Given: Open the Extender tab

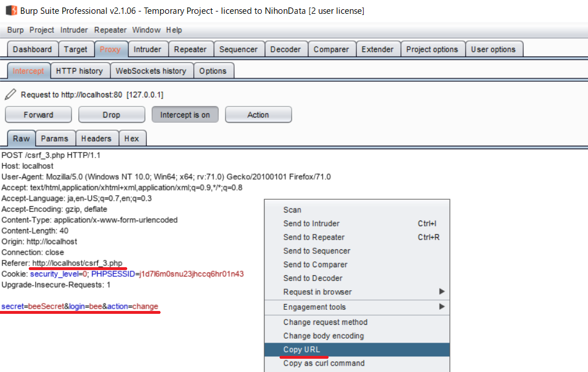Looking at the screenshot, I should 377,49.
